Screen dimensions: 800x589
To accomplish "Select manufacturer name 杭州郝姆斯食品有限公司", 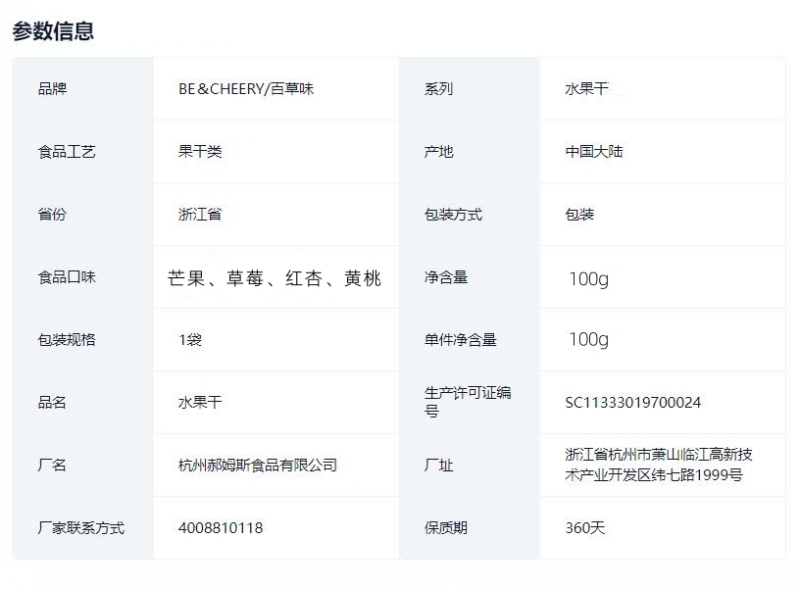I will tap(258, 466).
